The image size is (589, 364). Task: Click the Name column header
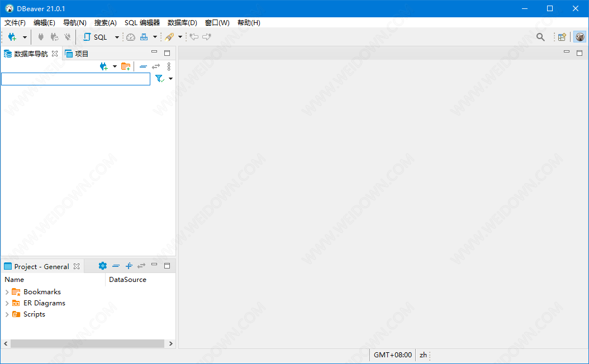(53, 280)
